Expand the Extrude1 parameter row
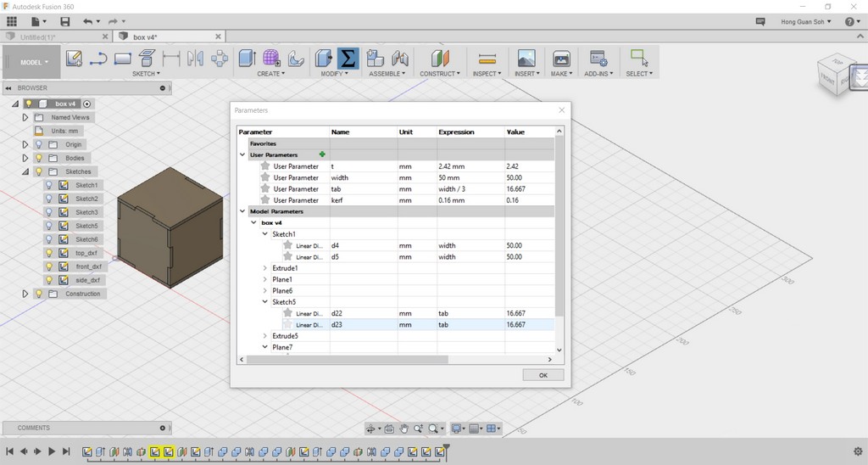This screenshot has width=868, height=465. click(x=265, y=268)
